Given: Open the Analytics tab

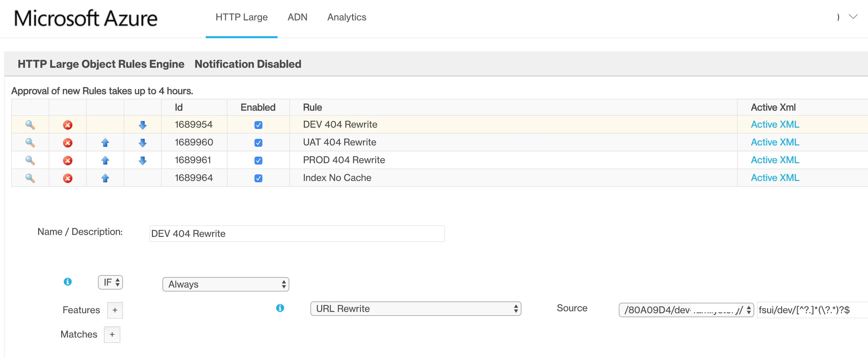Looking at the screenshot, I should click(347, 17).
